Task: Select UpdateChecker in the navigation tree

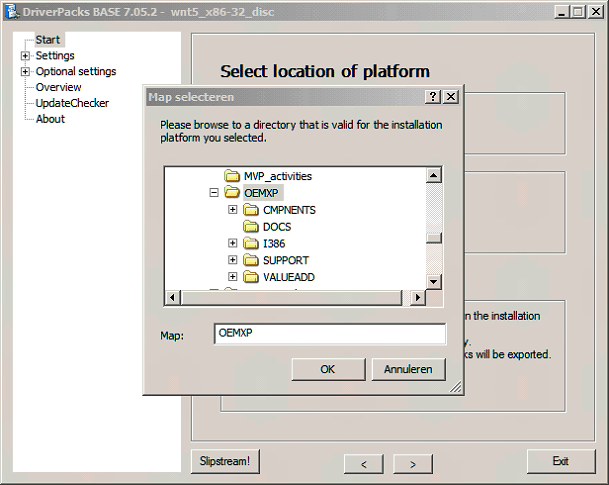Action: click(x=72, y=103)
